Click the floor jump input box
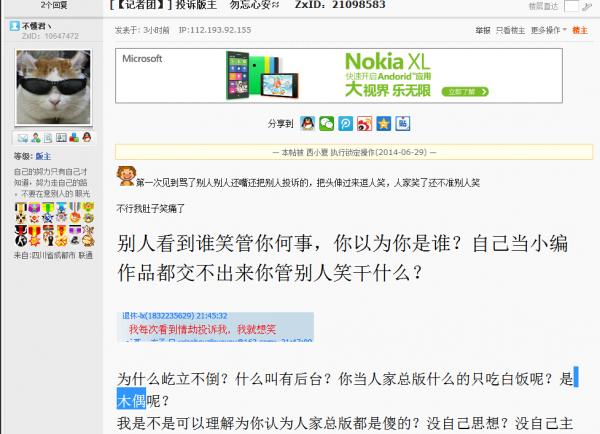This screenshot has width=600, height=434. tap(571, 6)
